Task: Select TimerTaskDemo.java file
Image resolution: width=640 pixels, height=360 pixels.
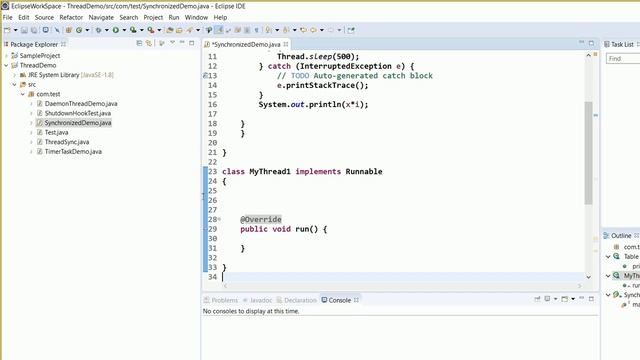Action: coord(73,151)
